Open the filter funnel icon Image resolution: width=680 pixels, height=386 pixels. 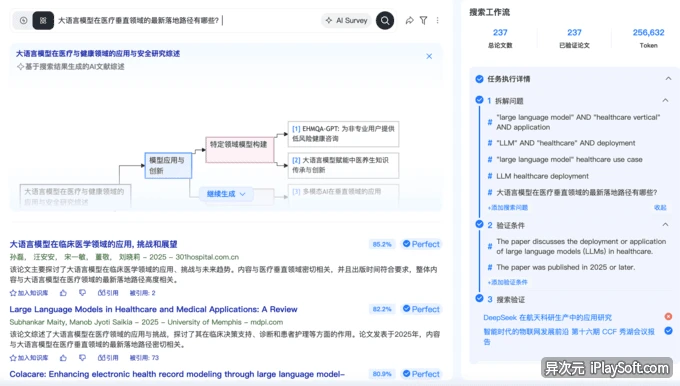424,20
